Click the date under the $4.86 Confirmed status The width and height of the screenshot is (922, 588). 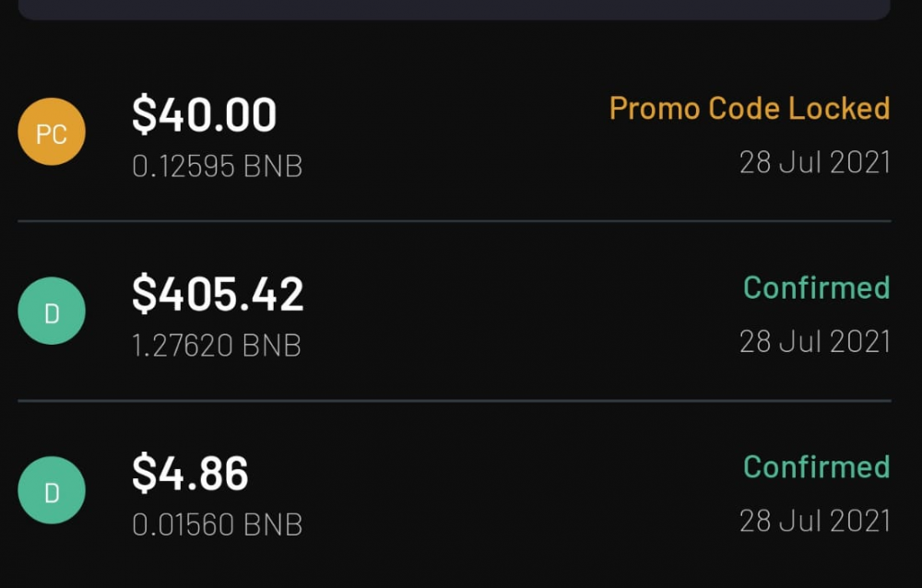tap(815, 521)
